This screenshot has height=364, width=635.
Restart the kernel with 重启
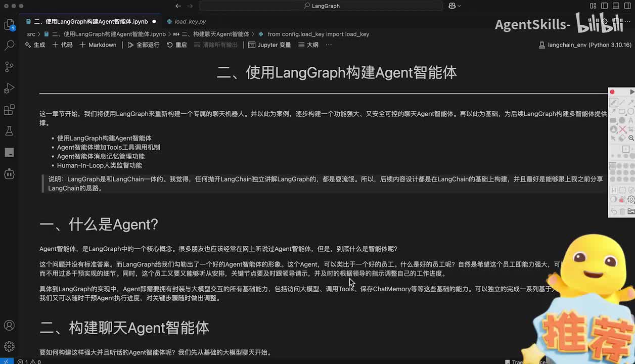coord(176,45)
